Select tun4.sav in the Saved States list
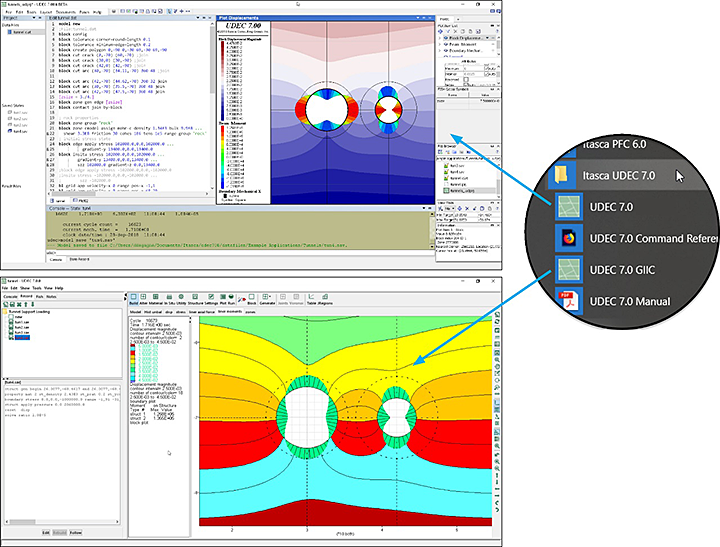 click(x=18, y=131)
